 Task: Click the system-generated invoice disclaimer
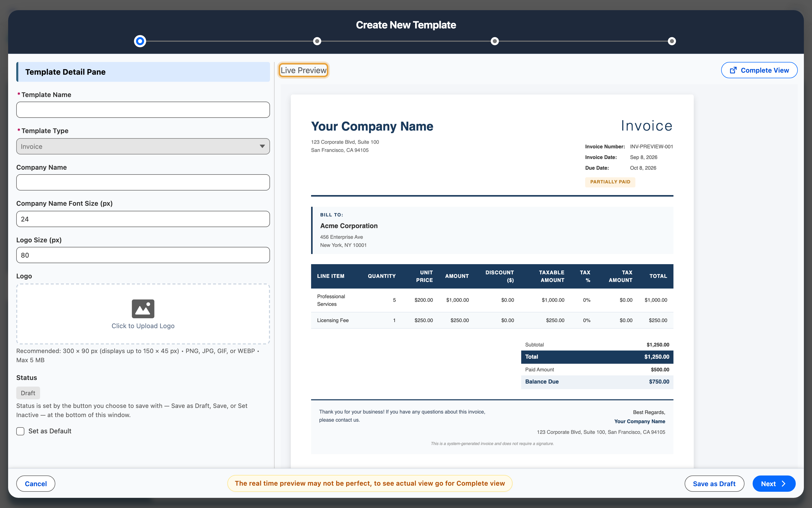(492, 443)
